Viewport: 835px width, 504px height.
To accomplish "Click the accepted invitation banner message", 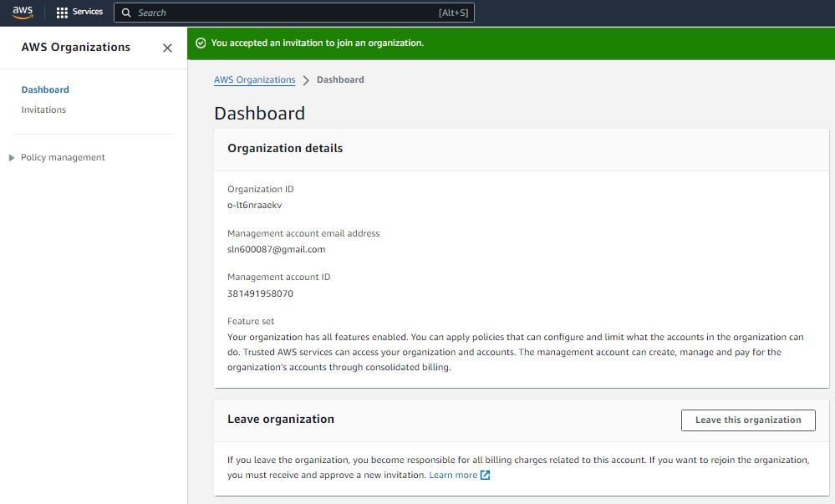I will pos(317,43).
